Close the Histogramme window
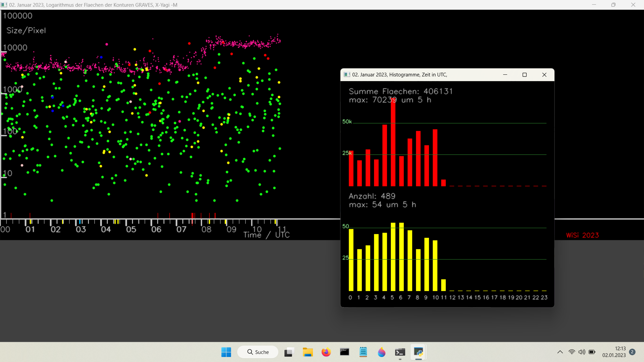 tap(544, 75)
